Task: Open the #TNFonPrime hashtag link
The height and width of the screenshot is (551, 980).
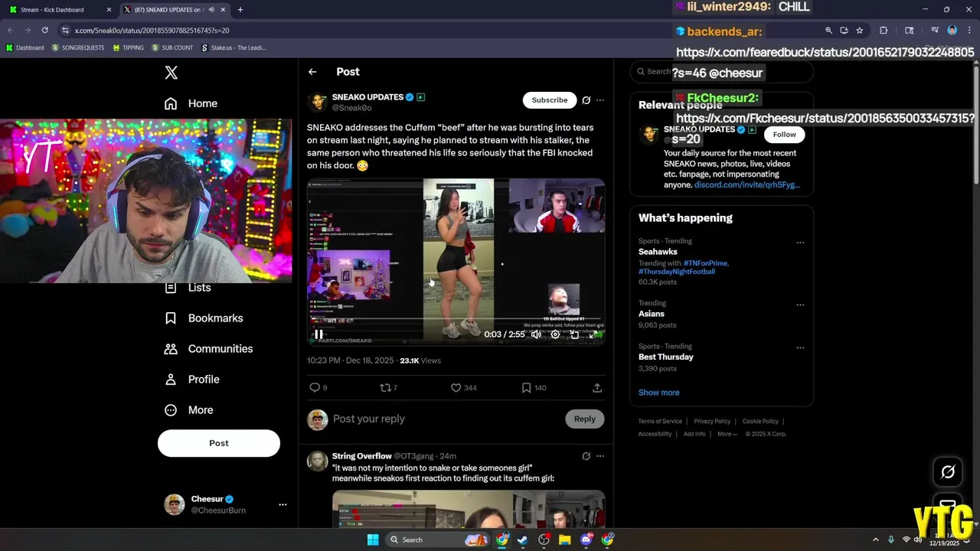Action: (x=705, y=263)
